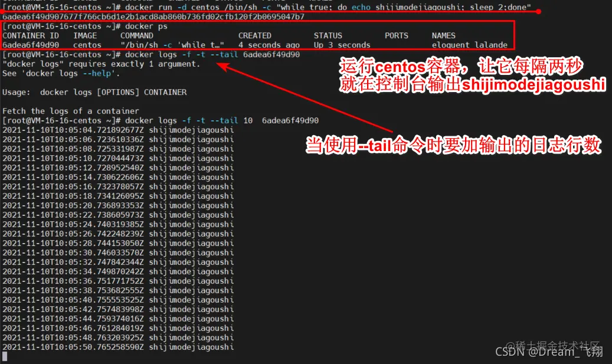Click the log timestamp 2021-11-10T10:05:12.728952540Z
The image size is (612, 364).
tap(73, 168)
